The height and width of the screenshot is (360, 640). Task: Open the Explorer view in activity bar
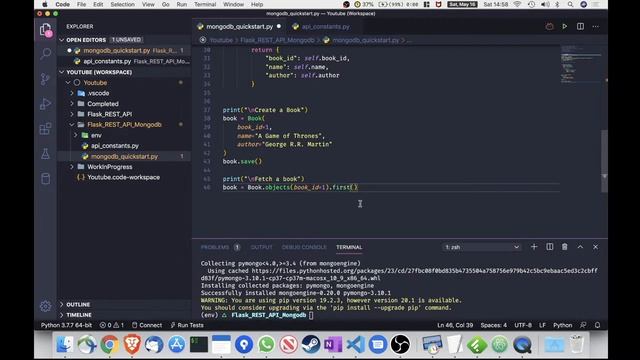click(x=45, y=29)
